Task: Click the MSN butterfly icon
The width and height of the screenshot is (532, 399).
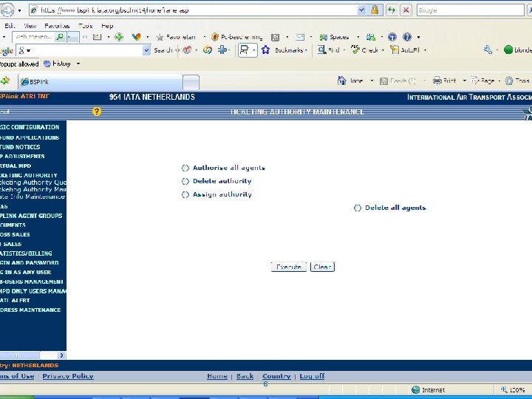Action: (x=137, y=37)
